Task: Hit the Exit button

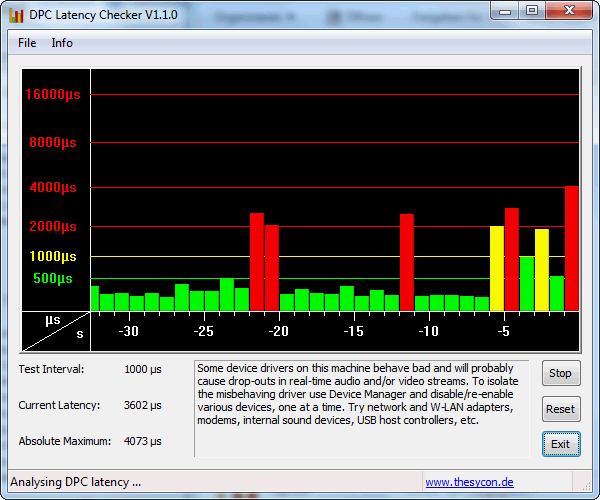Action: point(560,444)
